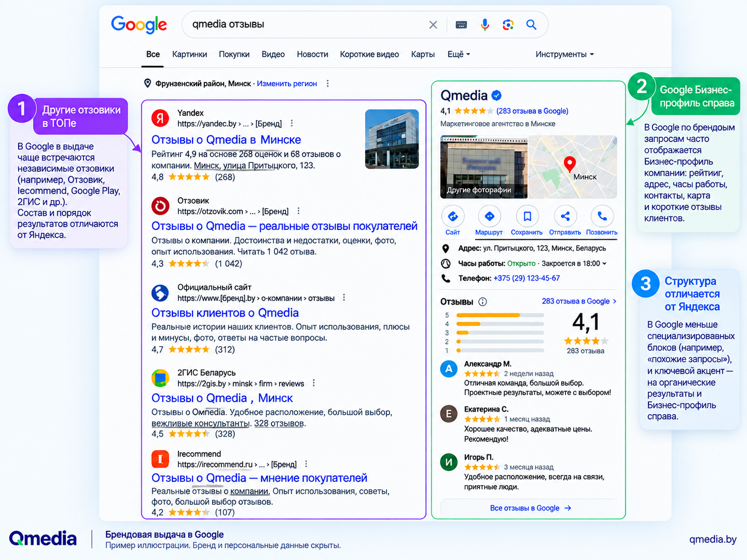Click the Yandex result favicon
Screen dimensions: 747x560
[x=160, y=118]
